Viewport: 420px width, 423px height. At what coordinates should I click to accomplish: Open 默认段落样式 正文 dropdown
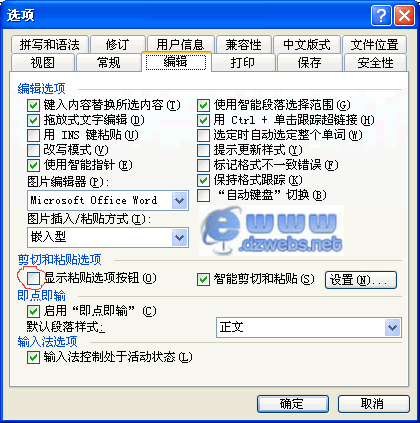(x=392, y=327)
